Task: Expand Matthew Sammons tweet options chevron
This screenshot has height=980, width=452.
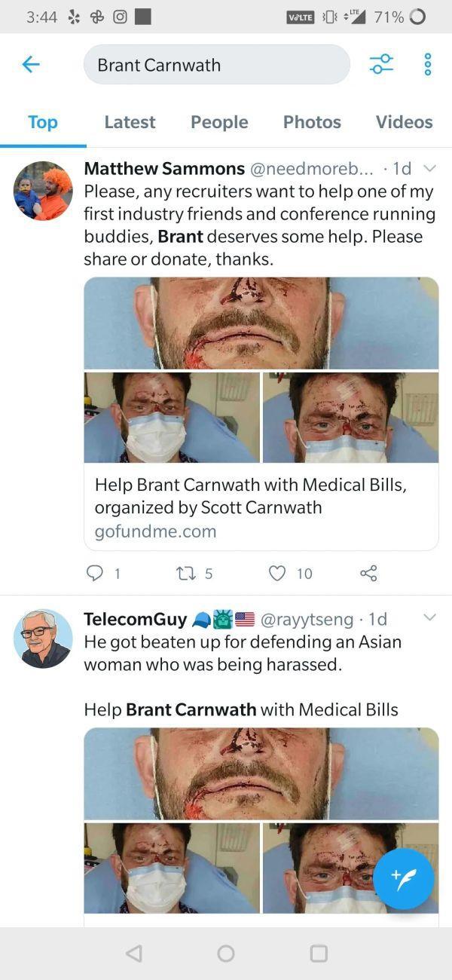Action: pos(429,168)
